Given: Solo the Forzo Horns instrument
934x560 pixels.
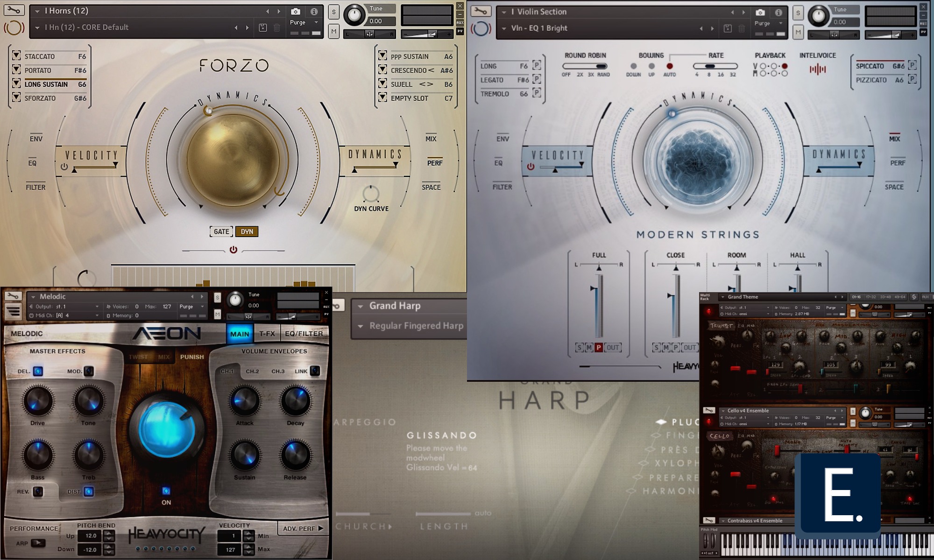Looking at the screenshot, I should pos(333,12).
